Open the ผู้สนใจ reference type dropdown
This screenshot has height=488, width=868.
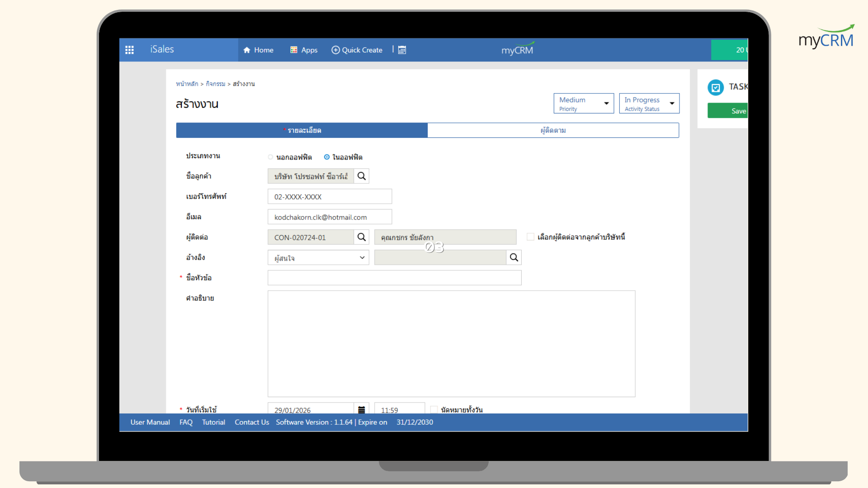[318, 258]
